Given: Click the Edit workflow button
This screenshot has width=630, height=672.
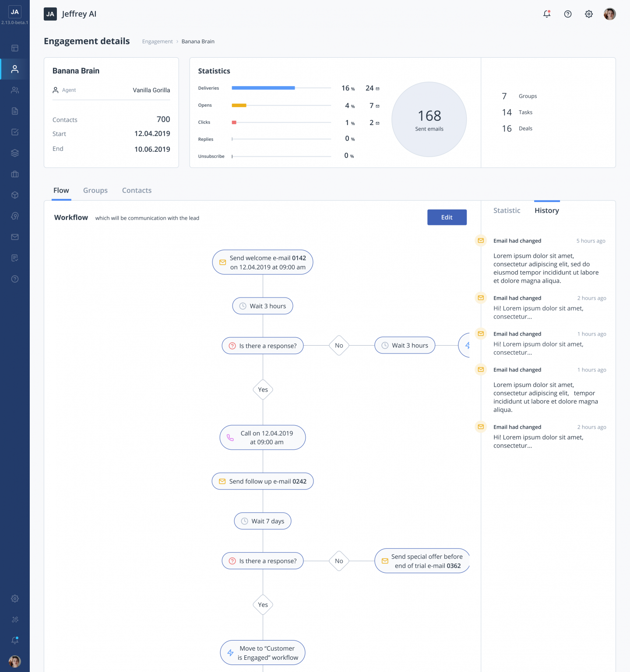Looking at the screenshot, I should 447,217.
